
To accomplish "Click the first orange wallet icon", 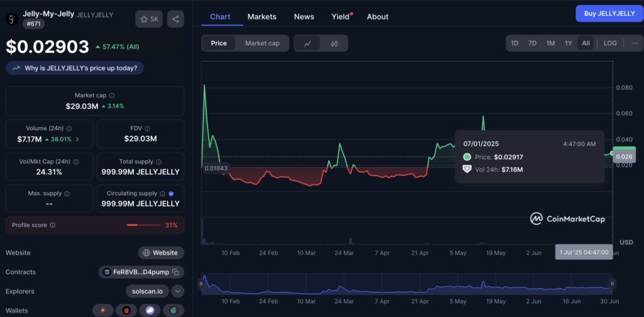I will (103, 311).
